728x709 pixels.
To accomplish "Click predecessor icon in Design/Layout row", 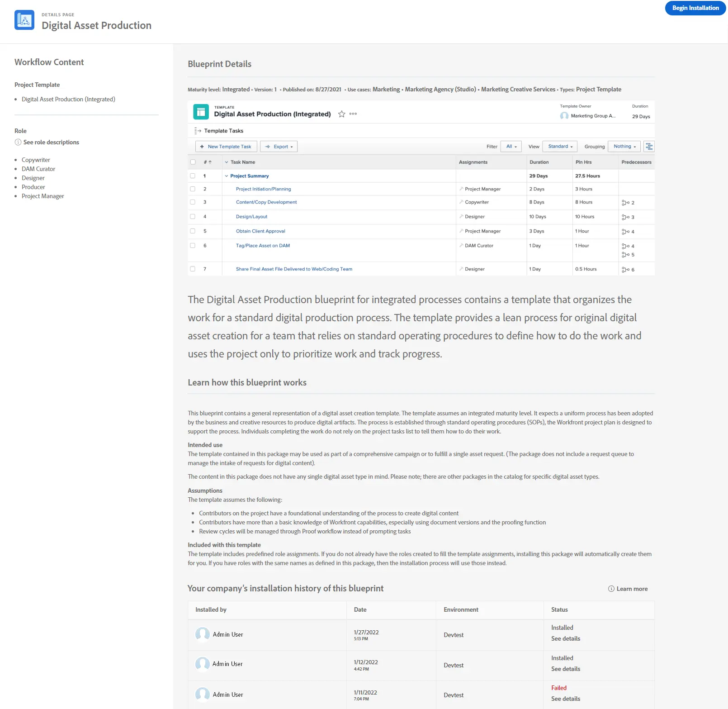I will (626, 217).
